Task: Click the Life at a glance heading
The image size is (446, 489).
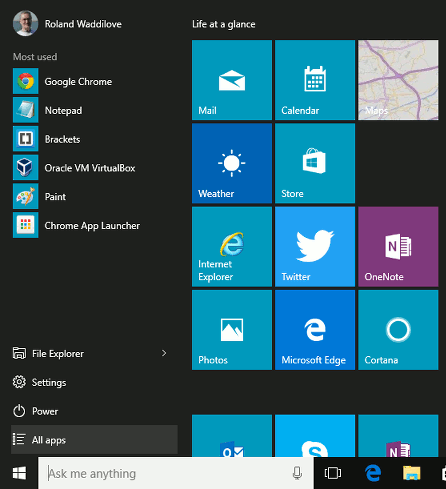Action: tap(224, 24)
